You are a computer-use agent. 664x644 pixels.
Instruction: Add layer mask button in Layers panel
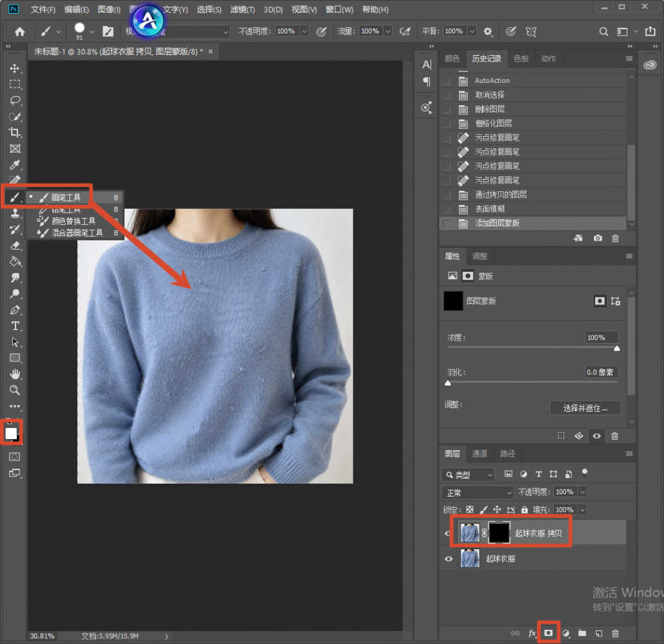[x=549, y=633]
